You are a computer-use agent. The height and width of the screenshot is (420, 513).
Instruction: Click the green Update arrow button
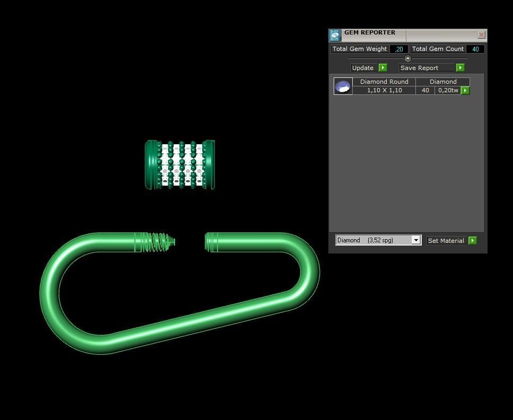tap(383, 68)
